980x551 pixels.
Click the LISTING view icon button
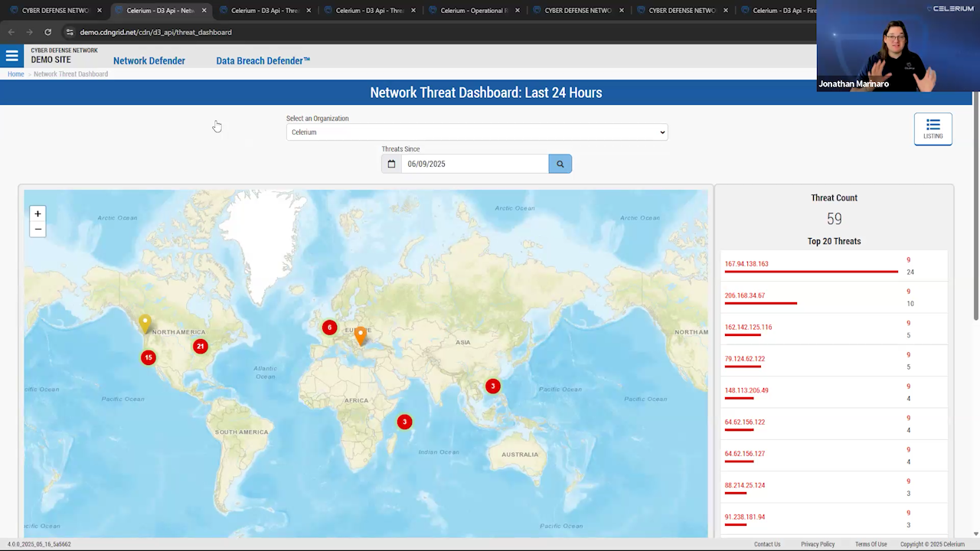[x=933, y=129]
